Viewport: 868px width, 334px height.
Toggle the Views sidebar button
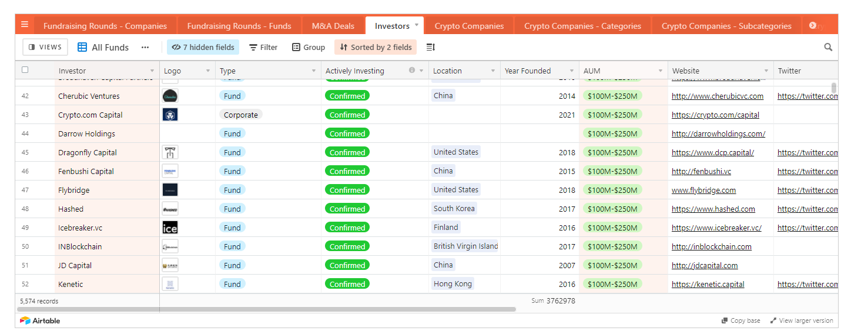45,47
